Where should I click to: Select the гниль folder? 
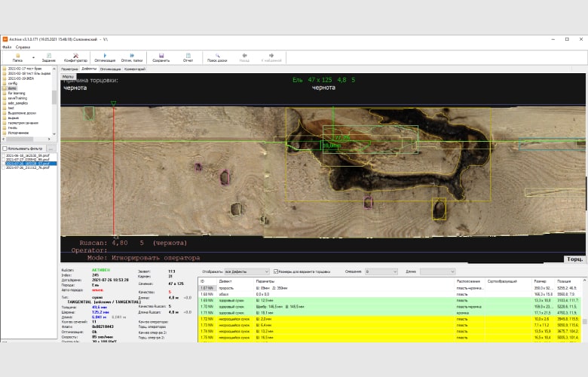click(x=13, y=127)
